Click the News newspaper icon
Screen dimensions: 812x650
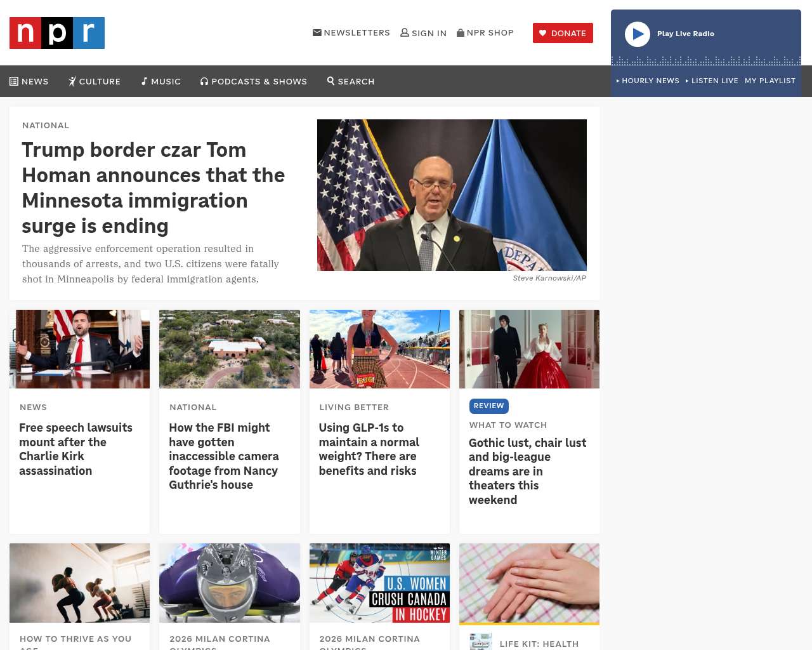(14, 81)
